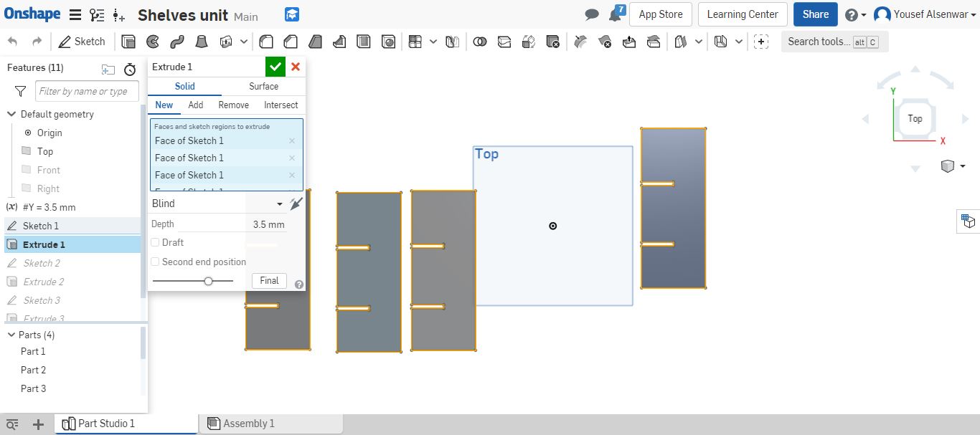Image resolution: width=980 pixels, height=435 pixels.
Task: Click the Search tools box
Action: click(834, 42)
